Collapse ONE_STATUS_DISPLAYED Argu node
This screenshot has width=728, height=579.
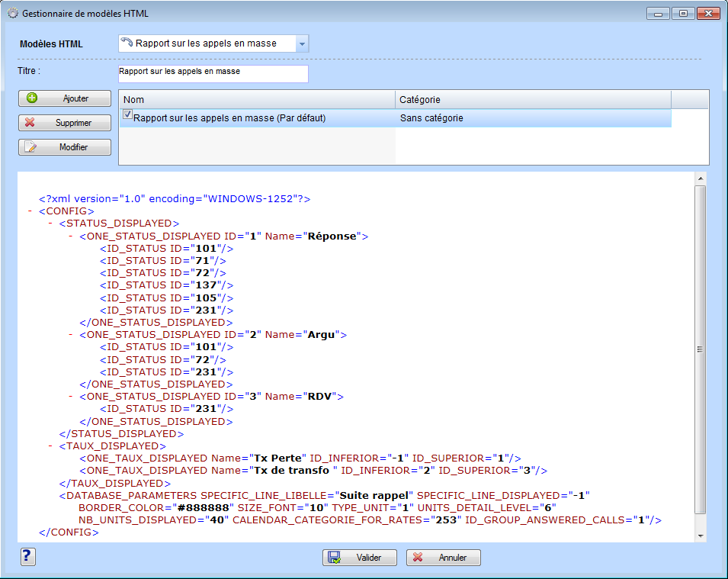(x=71, y=335)
